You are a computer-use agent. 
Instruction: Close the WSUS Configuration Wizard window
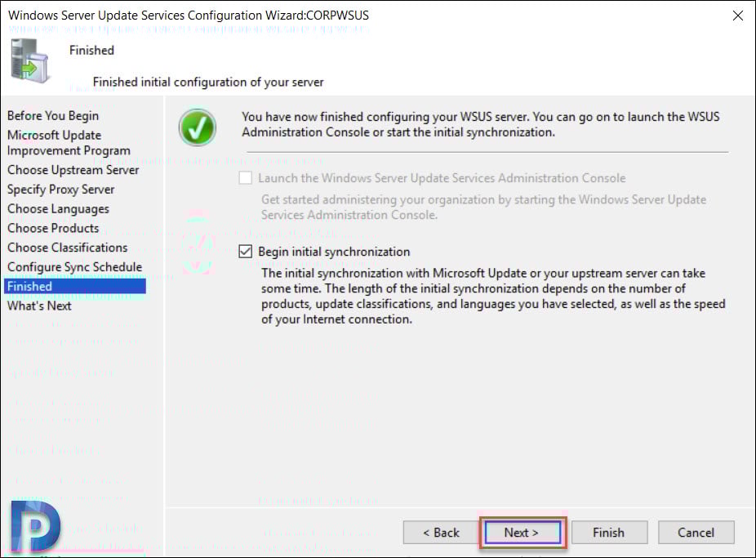click(x=738, y=16)
